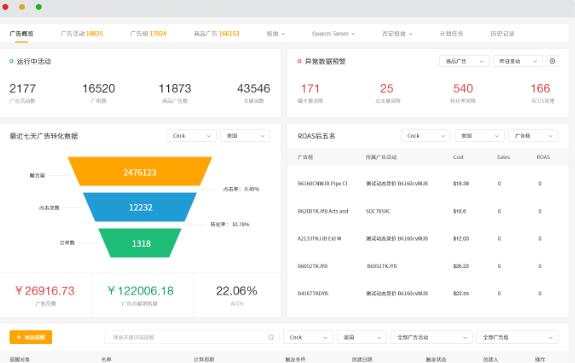This screenshot has height=363, width=575.
Task: Open the tab just left of 历史记录
Action: 451,33
